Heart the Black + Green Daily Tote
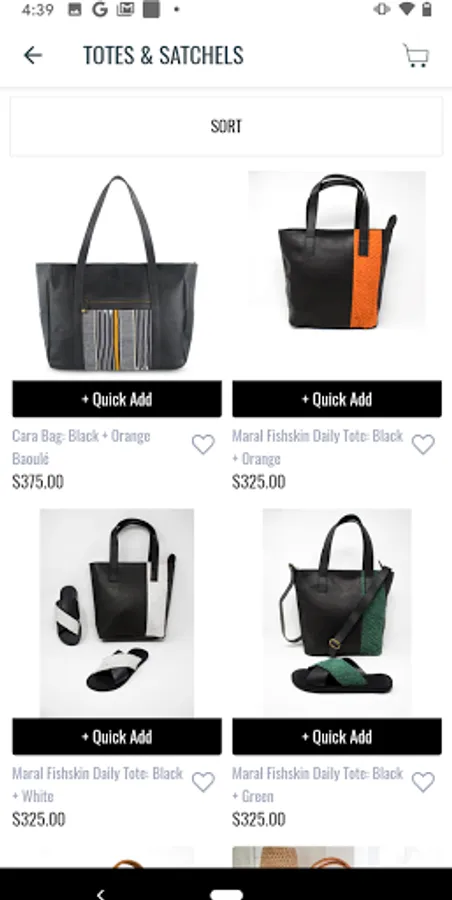 423,782
